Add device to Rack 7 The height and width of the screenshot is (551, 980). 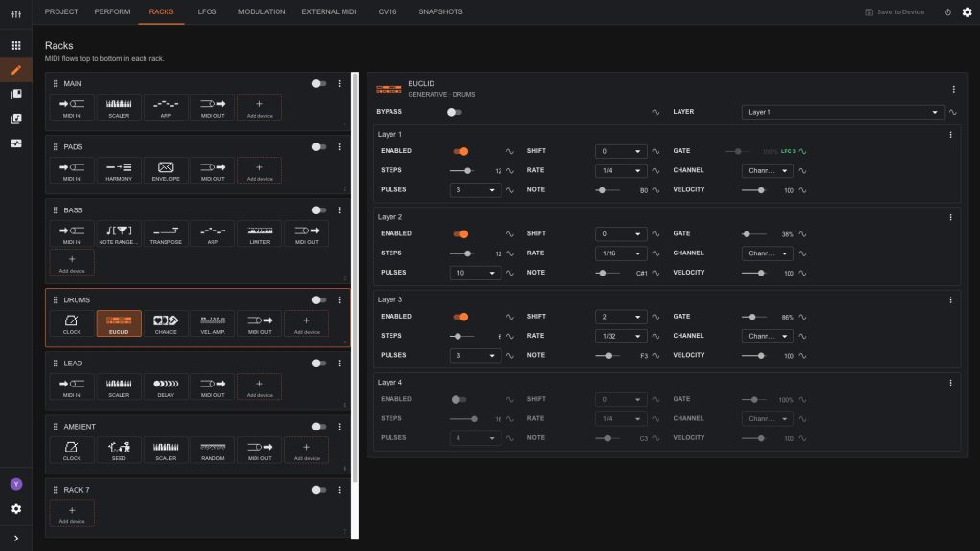(x=72, y=513)
